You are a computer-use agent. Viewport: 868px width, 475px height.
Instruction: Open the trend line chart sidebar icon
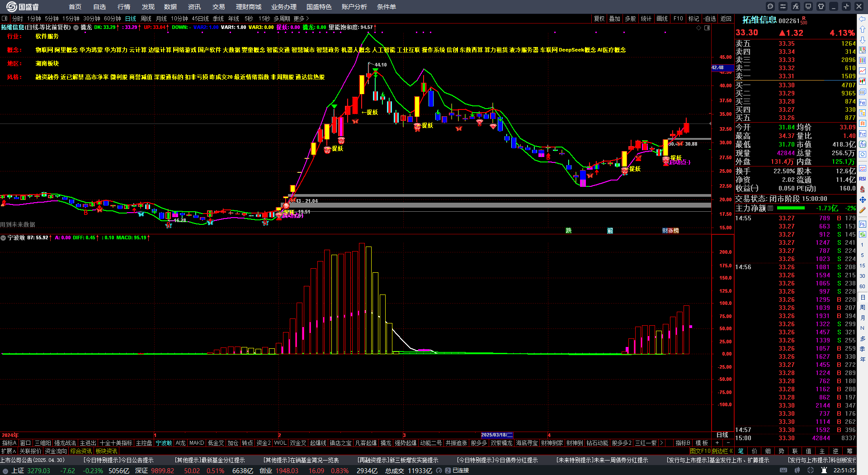pyautogui.click(x=863, y=71)
